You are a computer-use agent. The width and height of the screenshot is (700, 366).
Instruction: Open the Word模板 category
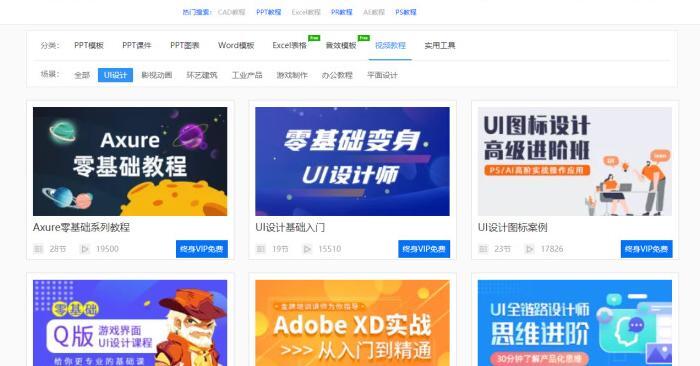coord(236,46)
